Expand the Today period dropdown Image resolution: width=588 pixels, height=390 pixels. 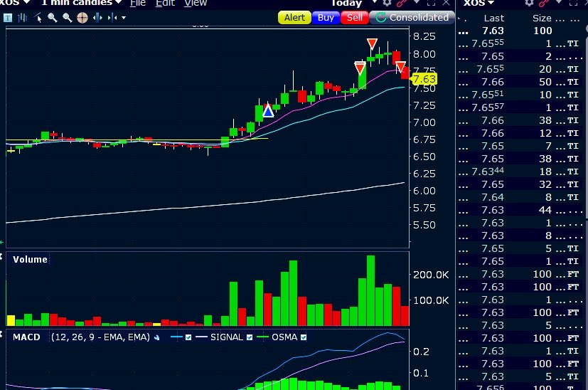point(374,2)
